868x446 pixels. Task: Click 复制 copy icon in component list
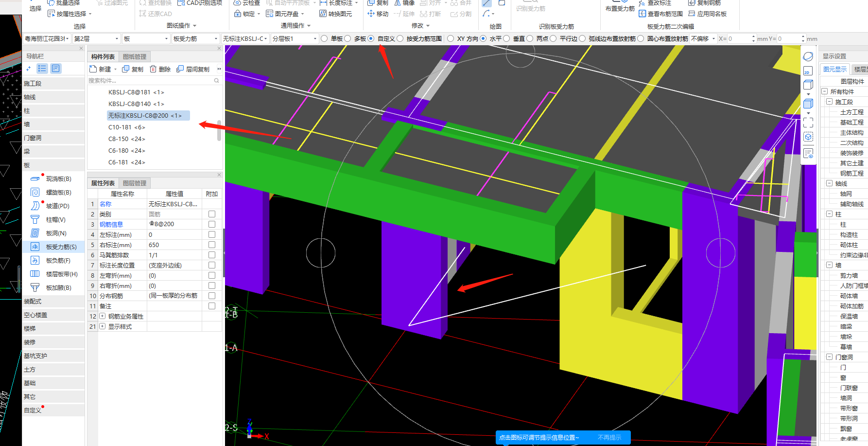coord(126,69)
